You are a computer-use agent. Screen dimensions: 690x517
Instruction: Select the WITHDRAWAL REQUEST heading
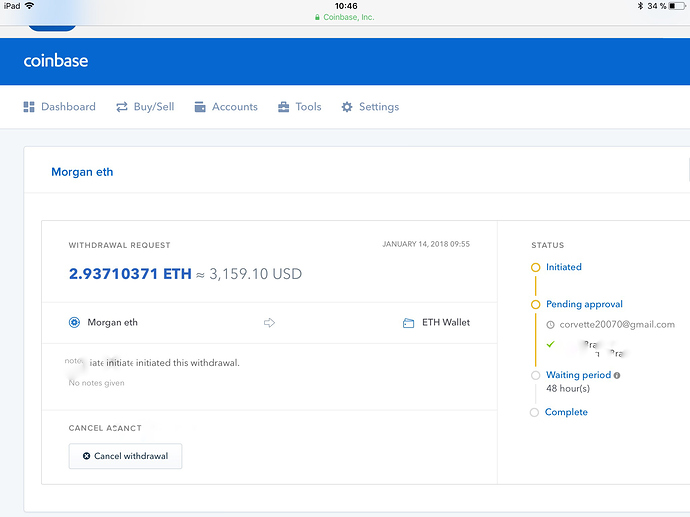click(x=119, y=245)
